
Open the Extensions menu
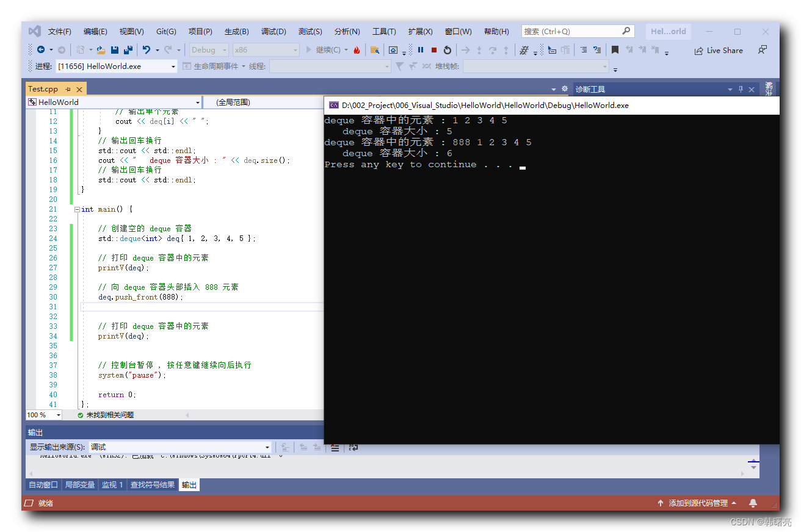[x=420, y=32]
